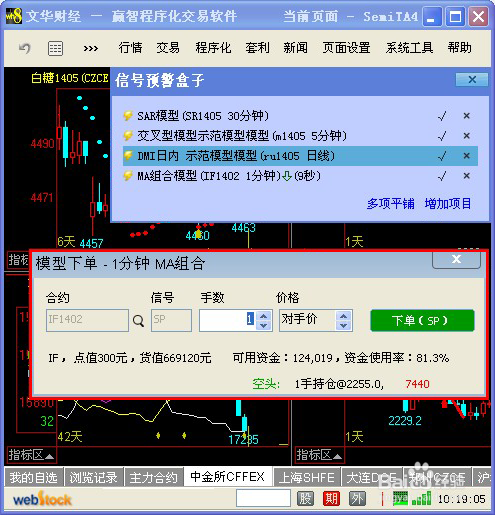Viewport: 495px width, 515px height.
Task: Open the 新闻 menu
Action: click(296, 48)
